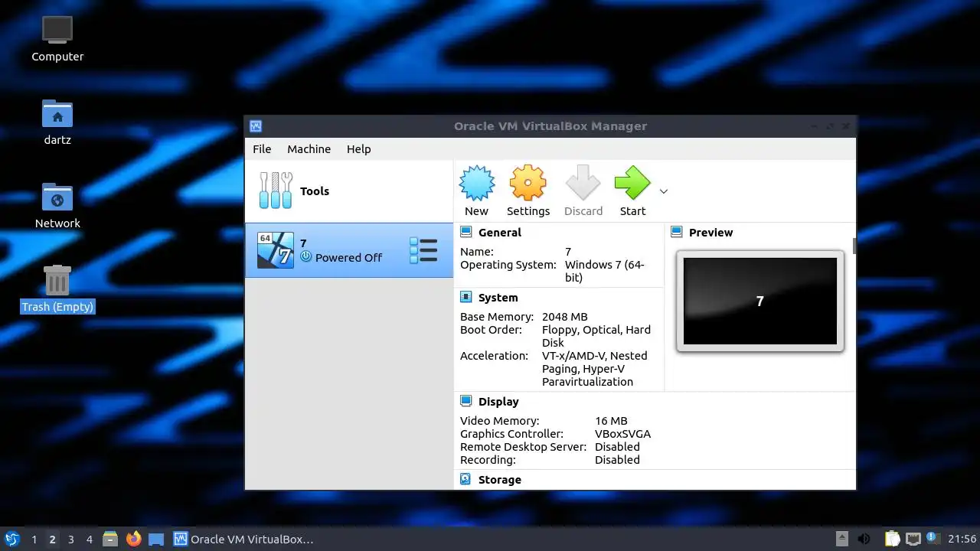Click the Preview heading

click(x=710, y=233)
